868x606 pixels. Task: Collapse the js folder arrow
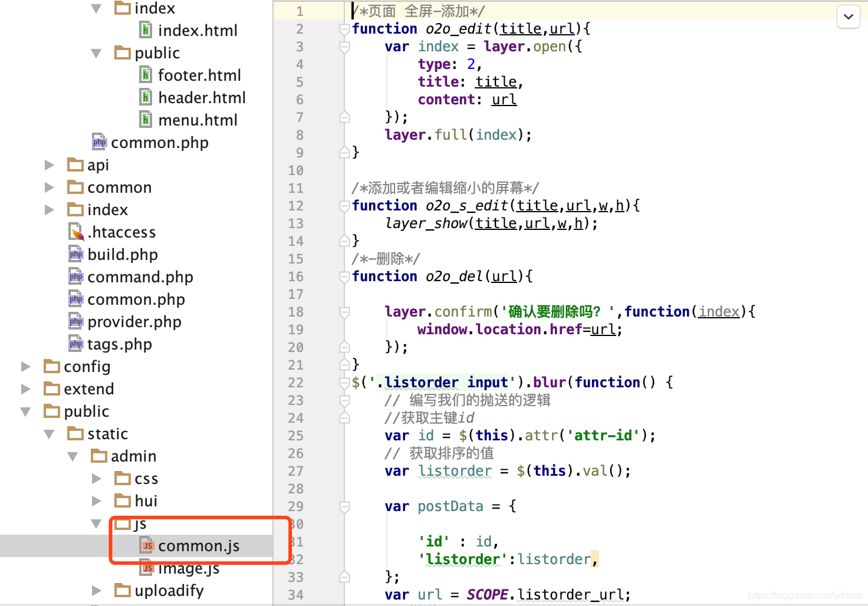96,523
